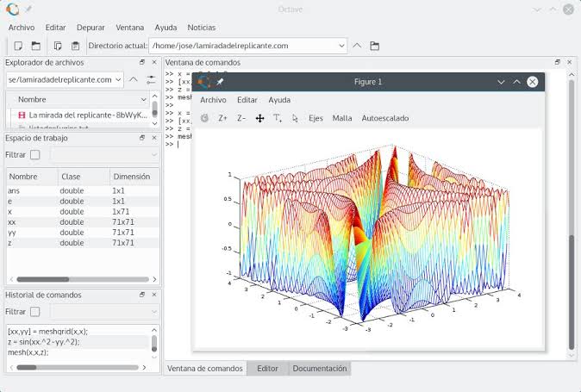Choose the insert text tool in Figure 1

click(278, 118)
